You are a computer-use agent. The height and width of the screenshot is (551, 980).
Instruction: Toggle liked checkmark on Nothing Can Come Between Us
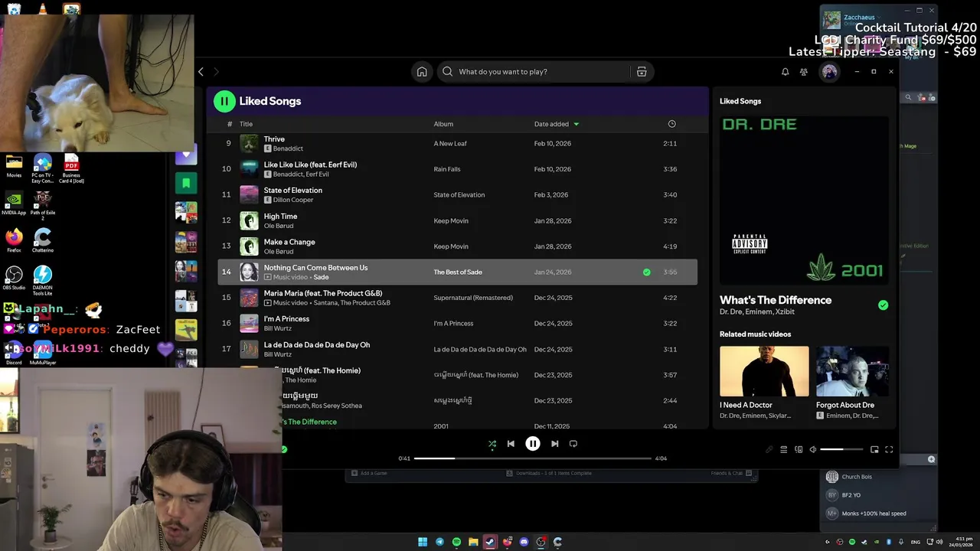point(647,272)
